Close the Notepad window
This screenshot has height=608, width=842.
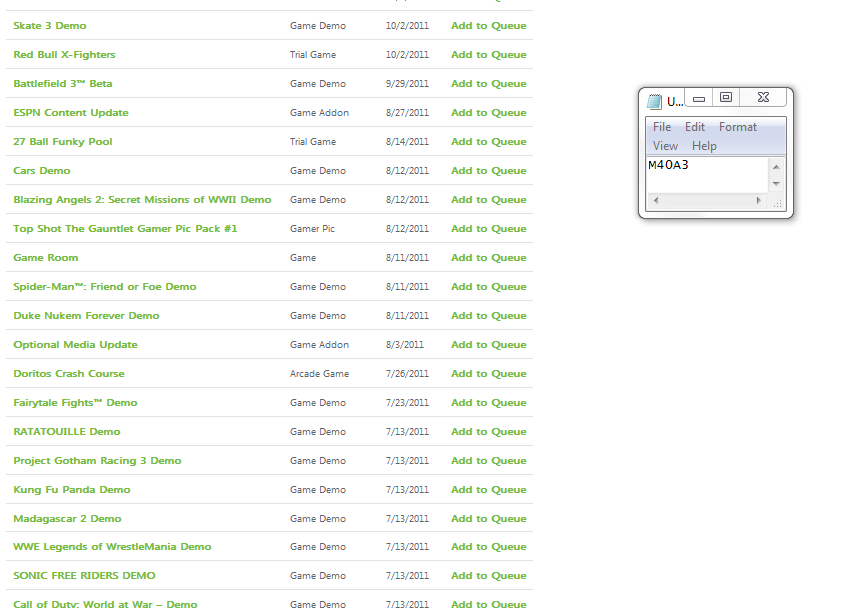point(763,98)
